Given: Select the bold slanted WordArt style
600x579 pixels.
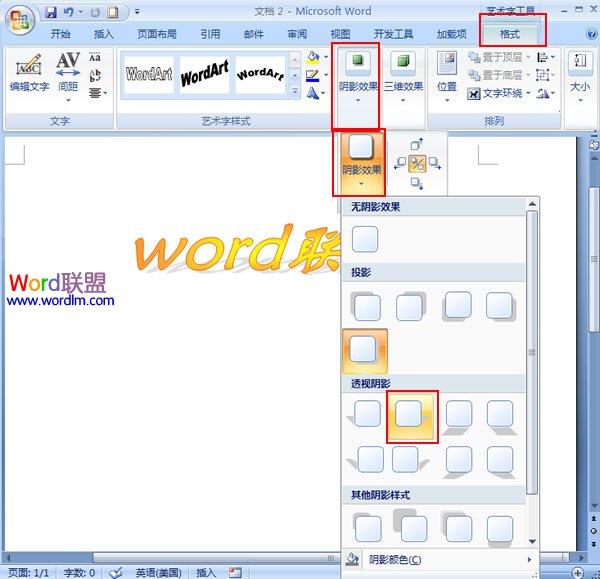Looking at the screenshot, I should tap(205, 74).
